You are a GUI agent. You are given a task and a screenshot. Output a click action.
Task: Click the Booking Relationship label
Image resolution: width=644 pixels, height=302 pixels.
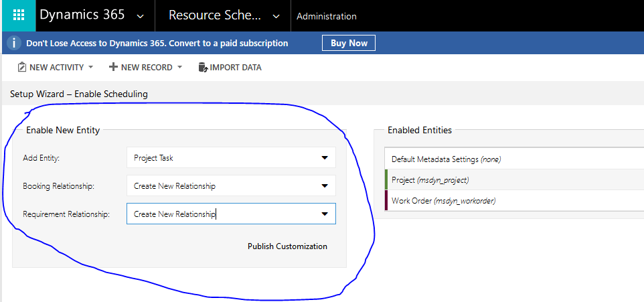[59, 186]
